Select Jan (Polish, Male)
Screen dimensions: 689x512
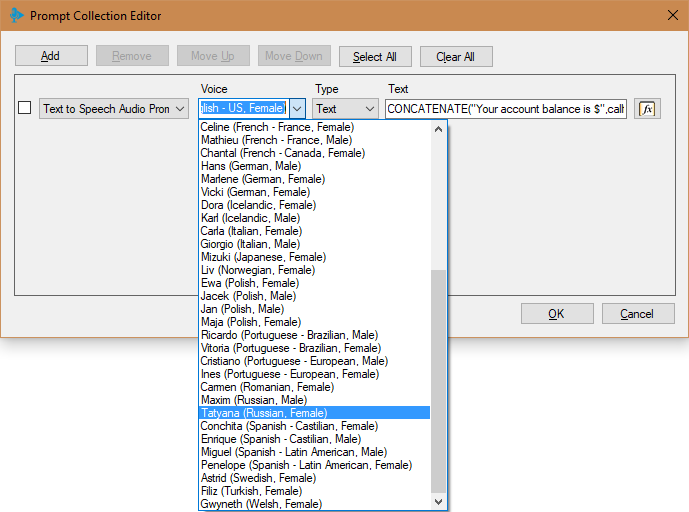[315, 309]
